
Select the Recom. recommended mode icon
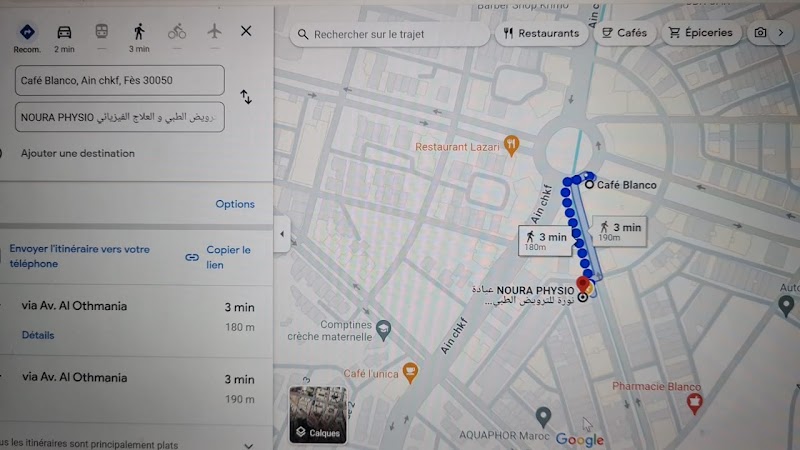(27, 32)
